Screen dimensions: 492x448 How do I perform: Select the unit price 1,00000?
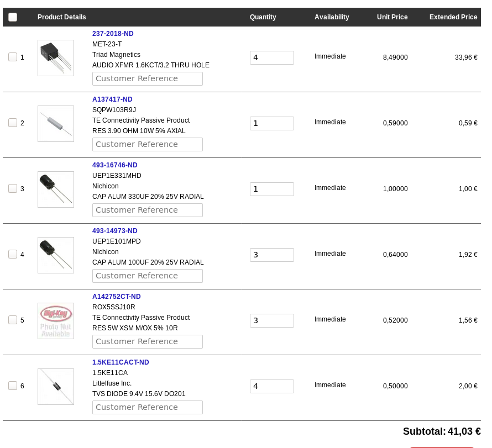395,189
